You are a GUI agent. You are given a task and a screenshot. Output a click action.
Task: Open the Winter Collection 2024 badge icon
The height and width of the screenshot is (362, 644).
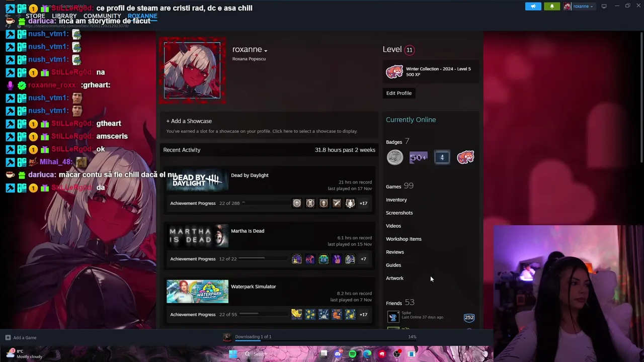click(394, 72)
